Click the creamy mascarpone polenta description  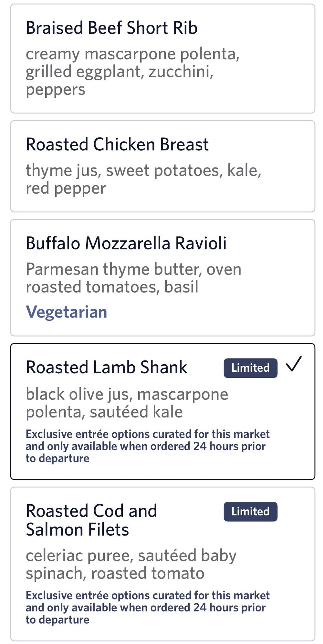click(132, 72)
